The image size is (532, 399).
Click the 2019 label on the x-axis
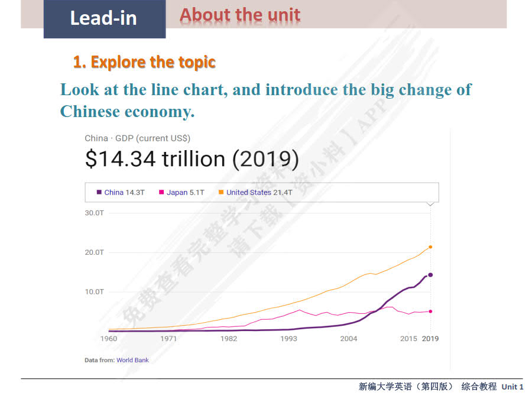pyautogui.click(x=430, y=339)
